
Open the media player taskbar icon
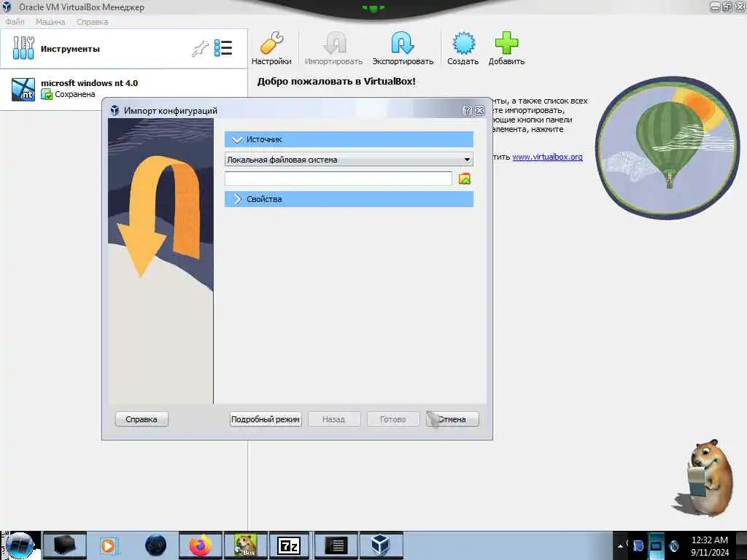point(108,545)
